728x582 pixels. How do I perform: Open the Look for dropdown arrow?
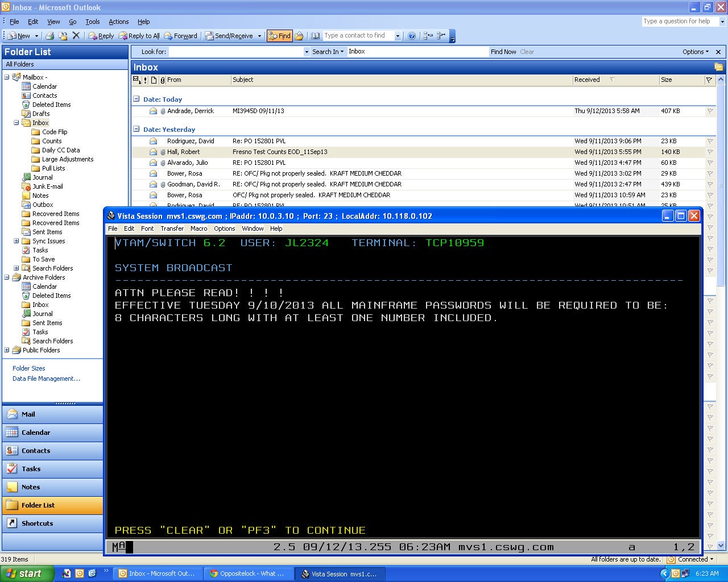[306, 52]
